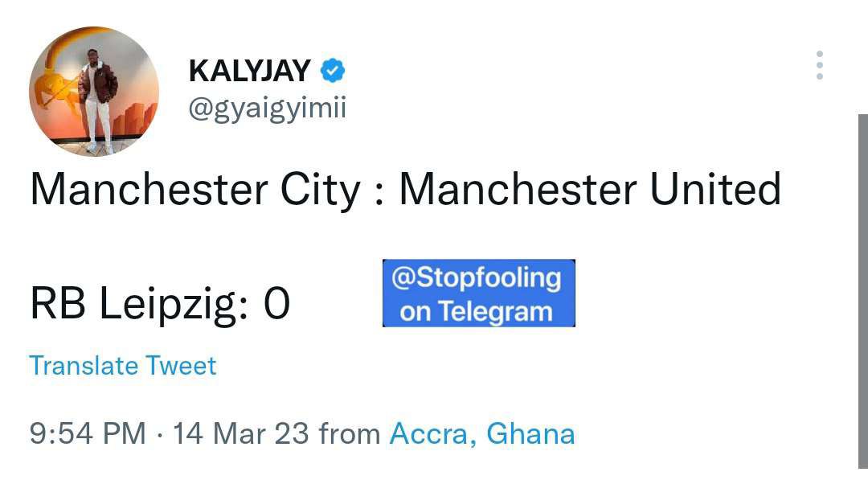The height and width of the screenshot is (480, 868).
Task: Click the "RB Leipzig: 0" line
Action: point(160,305)
